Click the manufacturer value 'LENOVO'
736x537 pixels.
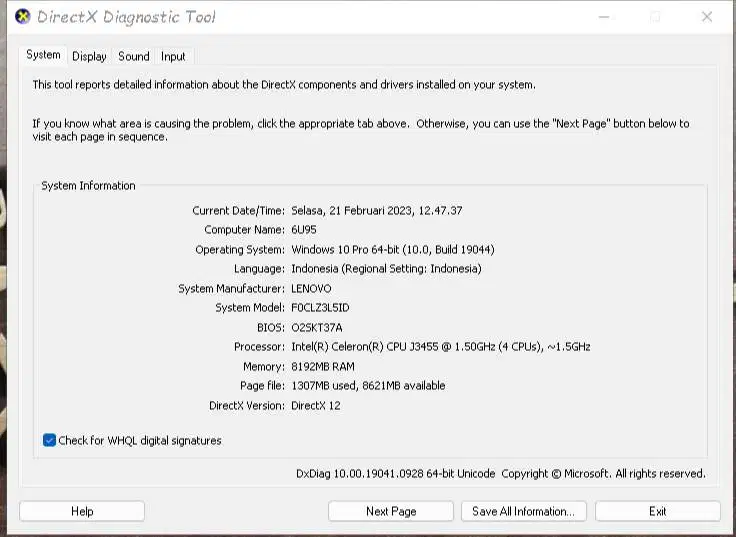point(311,289)
